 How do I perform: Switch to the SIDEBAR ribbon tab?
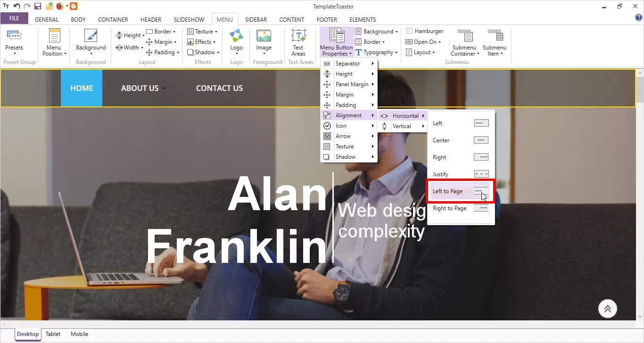[x=256, y=19]
